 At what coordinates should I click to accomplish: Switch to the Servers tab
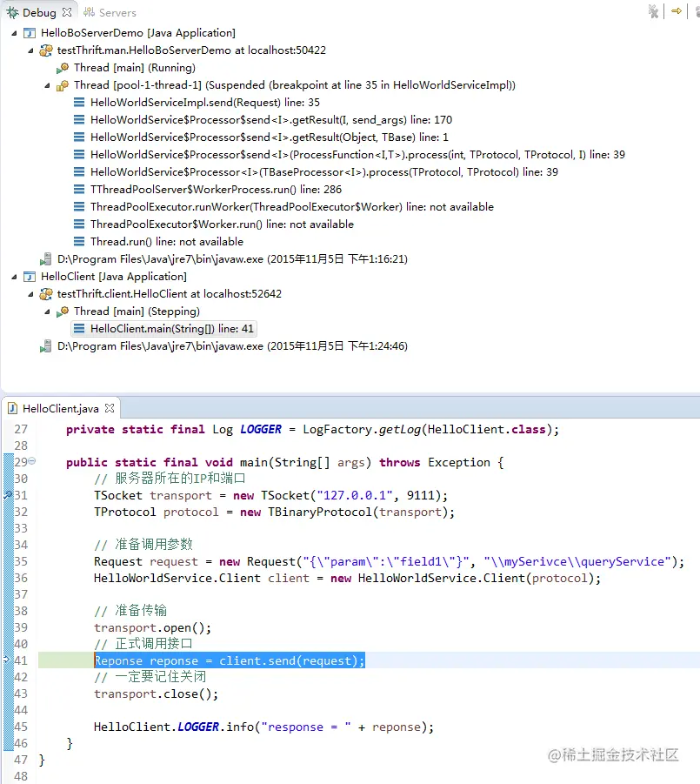(110, 12)
